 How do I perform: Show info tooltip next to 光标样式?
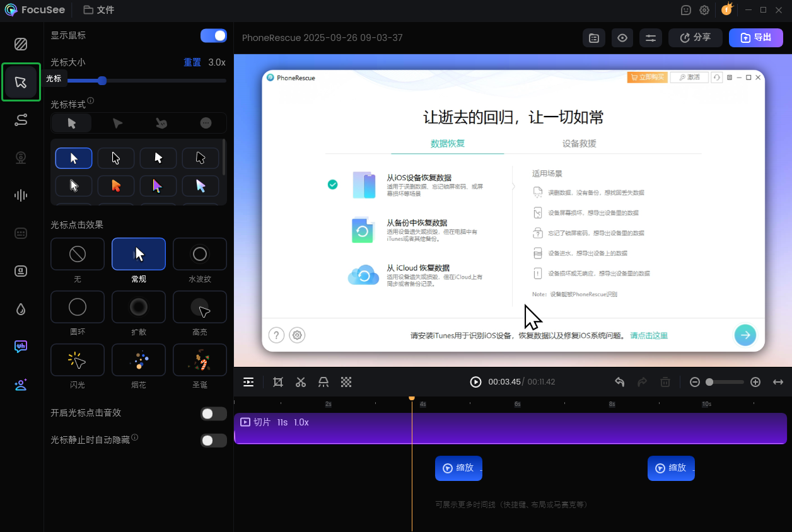(91, 101)
